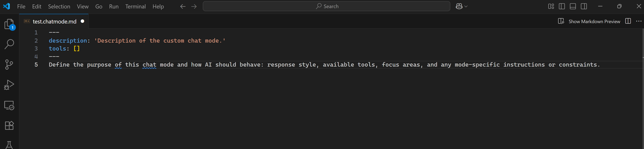Click the empty brackets on line 3
644x149 pixels.
(77, 49)
